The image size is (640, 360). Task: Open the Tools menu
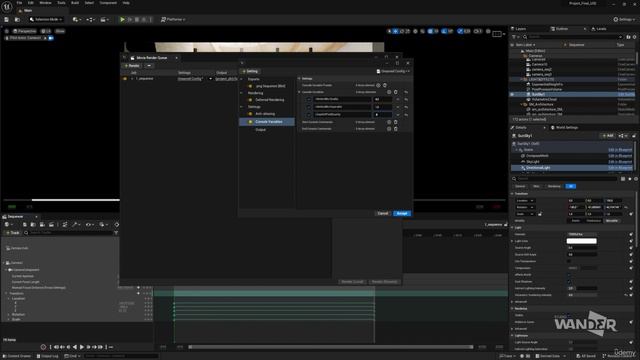tap(61, 3)
